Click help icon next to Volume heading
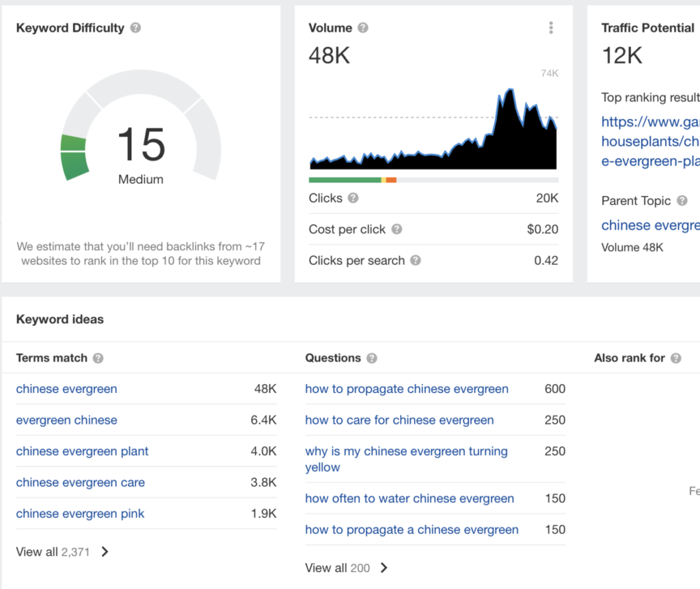 363,28
